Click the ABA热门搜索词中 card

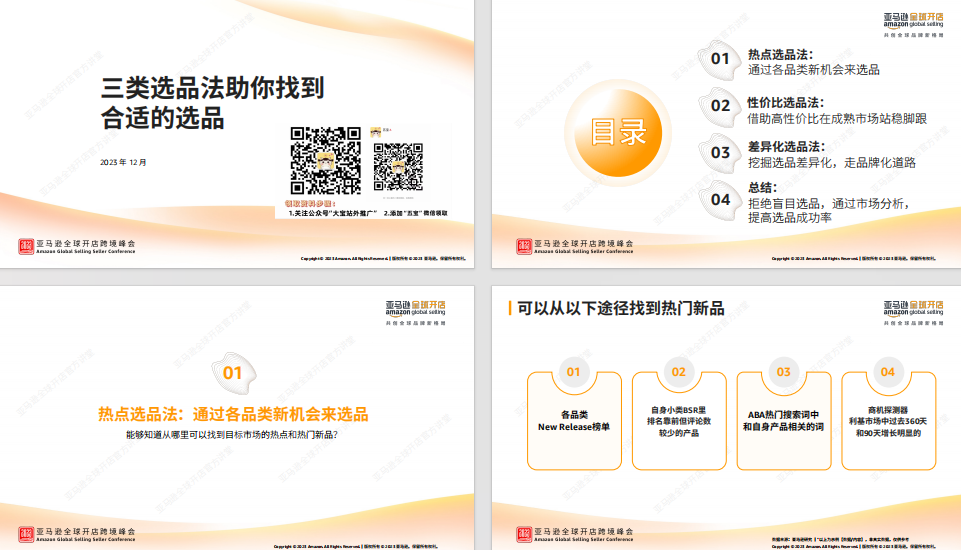(x=783, y=421)
